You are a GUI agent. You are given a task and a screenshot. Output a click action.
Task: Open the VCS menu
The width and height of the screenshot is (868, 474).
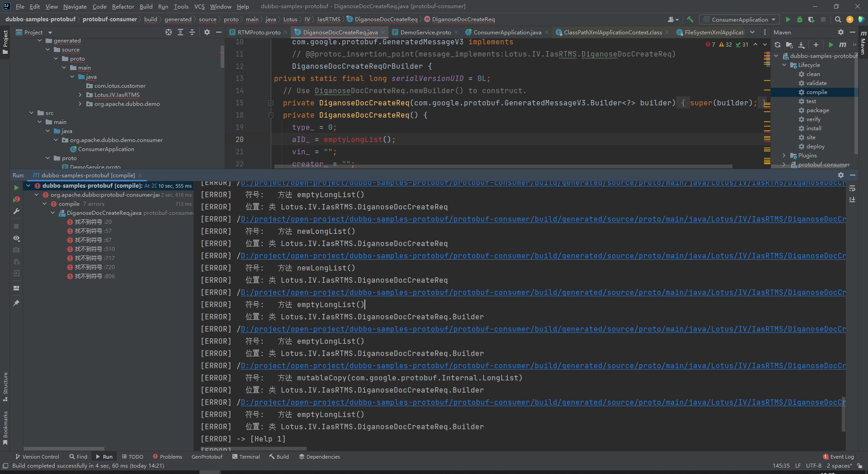(199, 6)
